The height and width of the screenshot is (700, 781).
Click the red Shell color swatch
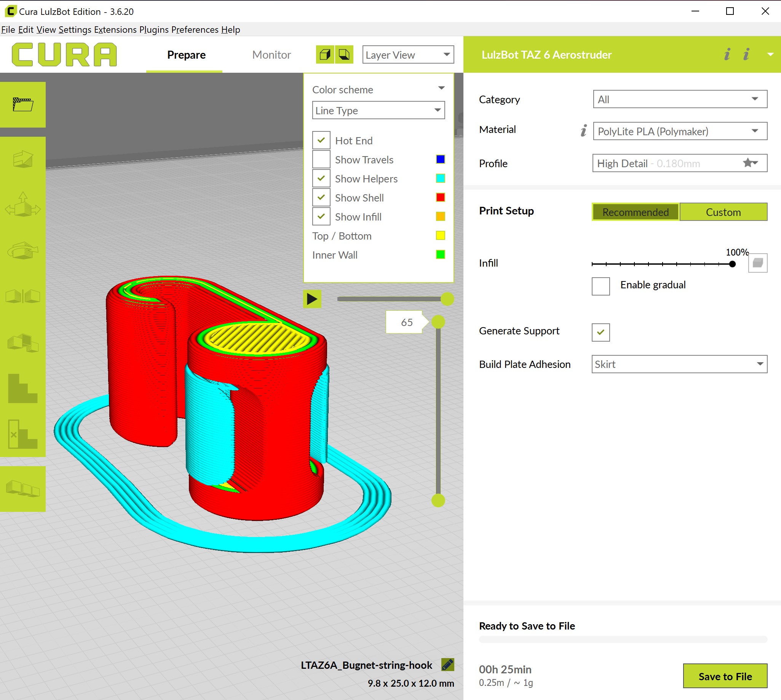tap(440, 197)
